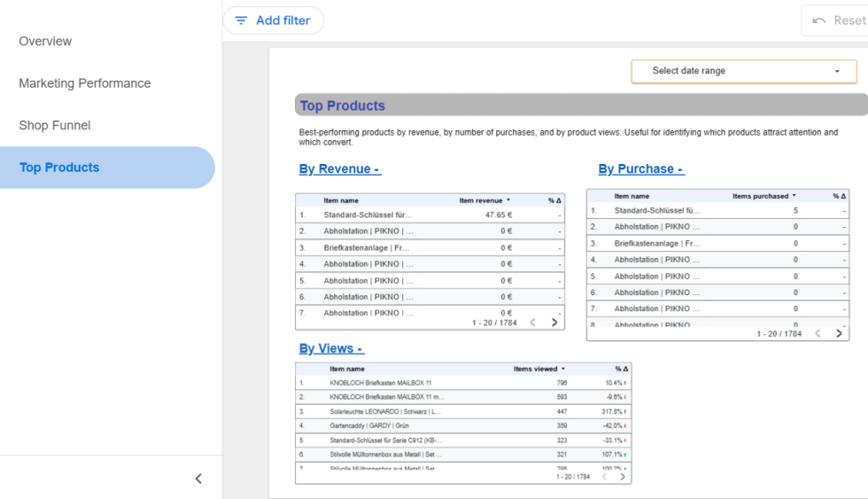Open the By Views link
This screenshot has height=499, width=868.
pyautogui.click(x=331, y=348)
